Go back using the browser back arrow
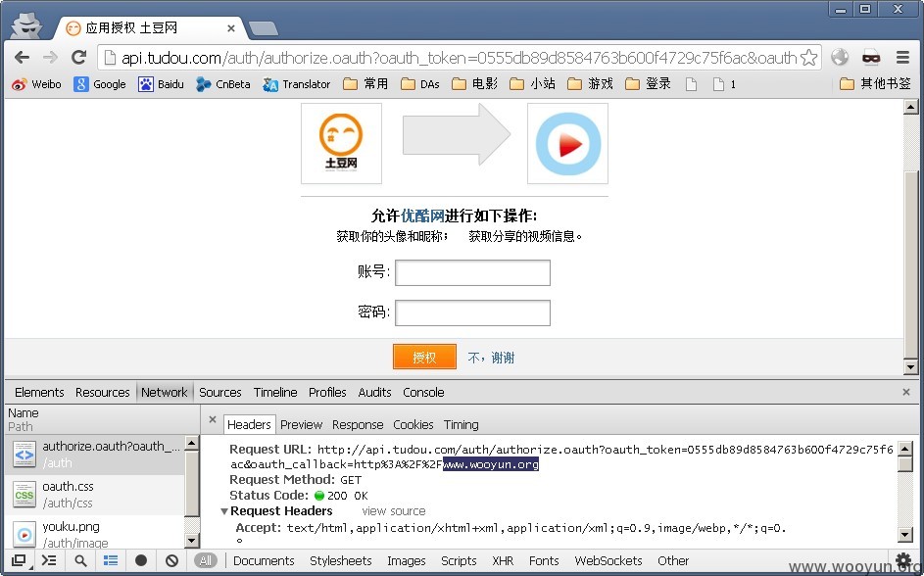 [22, 57]
